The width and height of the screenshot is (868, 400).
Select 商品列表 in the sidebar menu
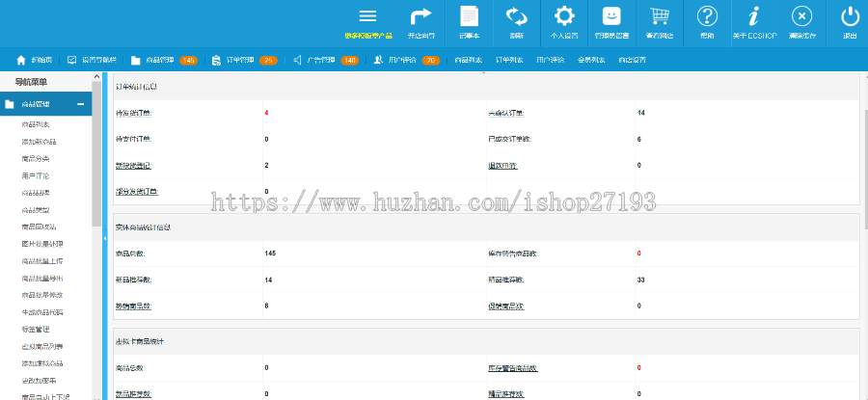tap(36, 125)
